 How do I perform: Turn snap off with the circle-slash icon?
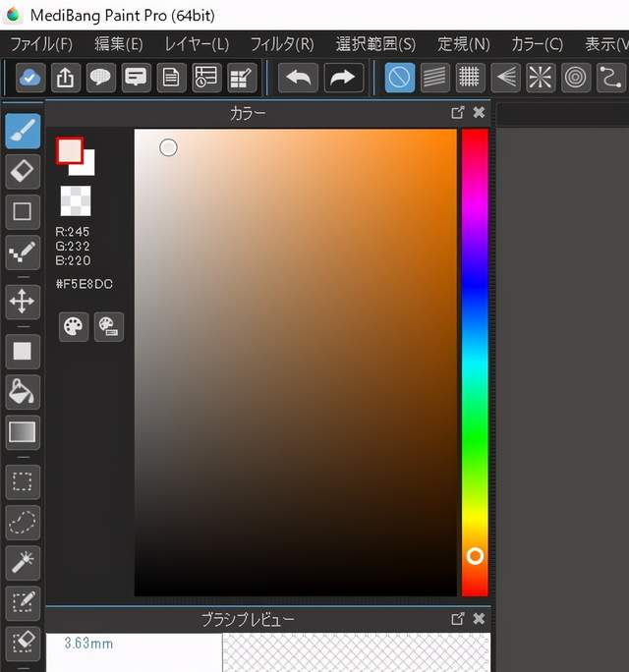click(400, 78)
